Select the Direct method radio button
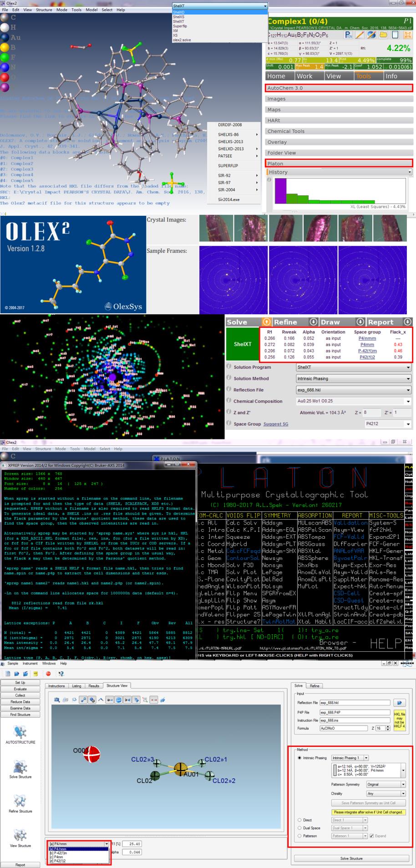 click(299, 820)
